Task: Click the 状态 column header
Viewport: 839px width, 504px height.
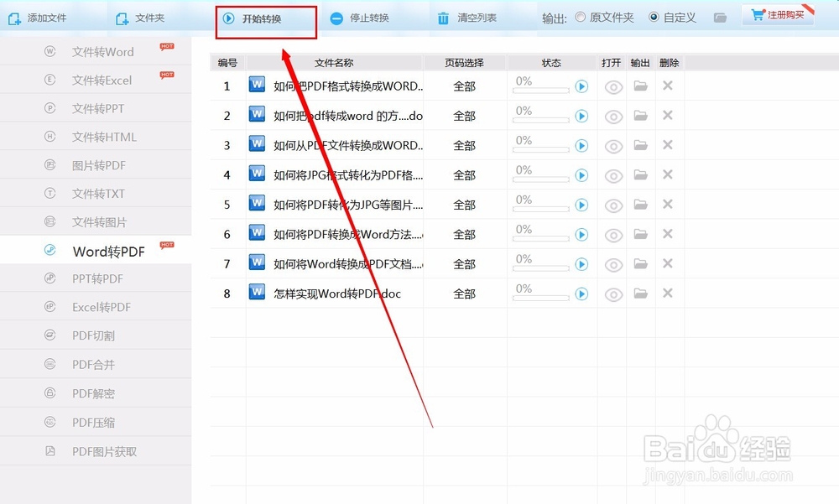Action: click(552, 63)
